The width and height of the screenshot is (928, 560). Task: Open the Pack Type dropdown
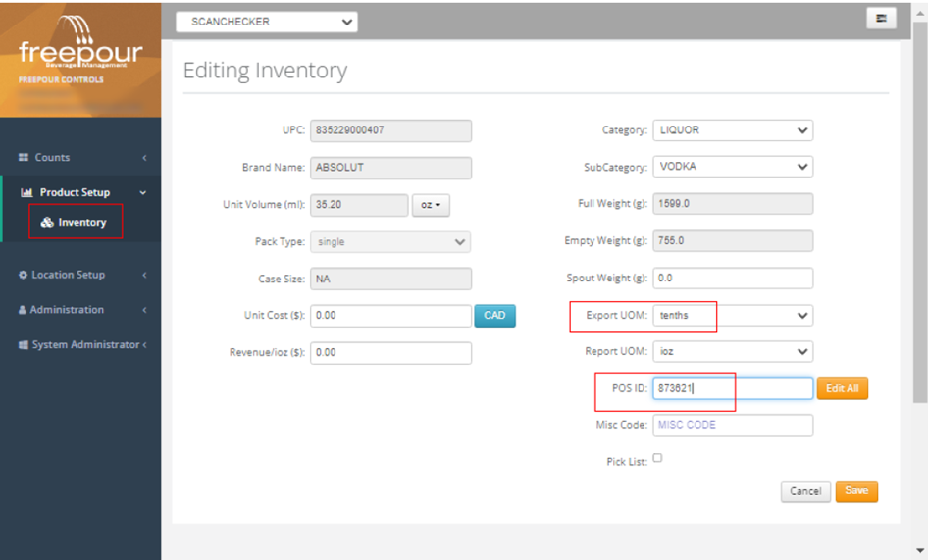(390, 242)
